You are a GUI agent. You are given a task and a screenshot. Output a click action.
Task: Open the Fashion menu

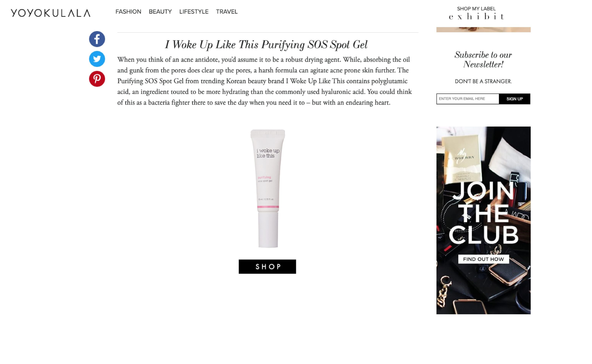click(x=128, y=12)
